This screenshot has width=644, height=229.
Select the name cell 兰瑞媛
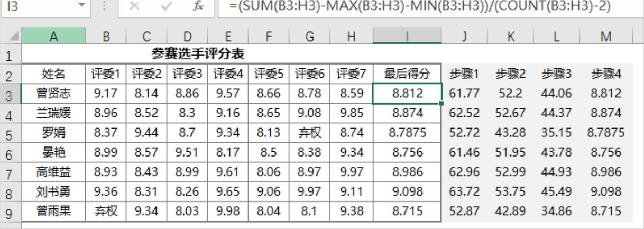coord(53,113)
